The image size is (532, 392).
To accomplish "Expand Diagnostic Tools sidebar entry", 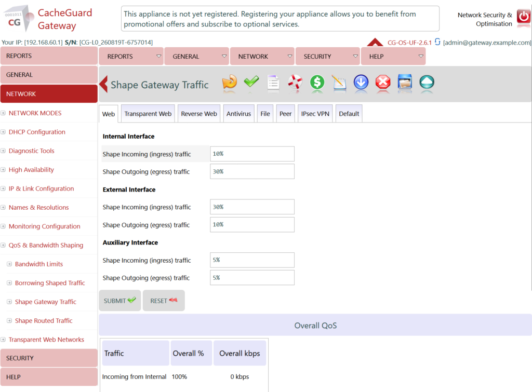I will click(x=3, y=151).
